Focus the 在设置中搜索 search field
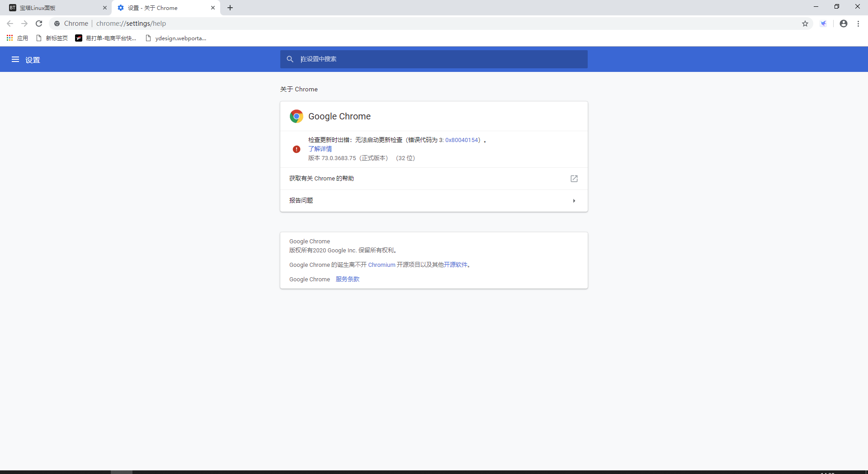The image size is (868, 474). tap(434, 59)
